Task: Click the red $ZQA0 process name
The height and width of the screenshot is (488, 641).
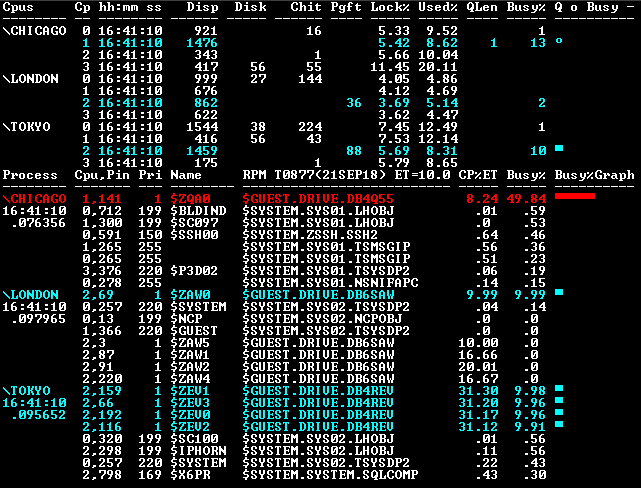Action: (191, 199)
